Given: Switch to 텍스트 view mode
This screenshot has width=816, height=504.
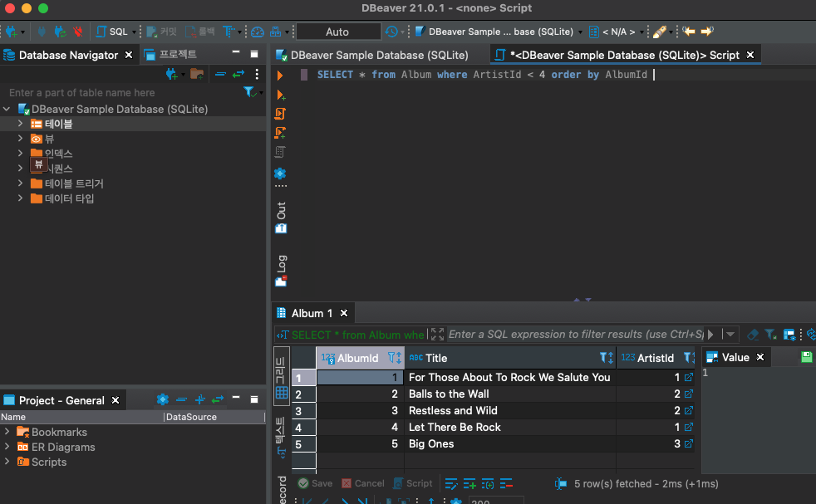Looking at the screenshot, I should [281, 436].
